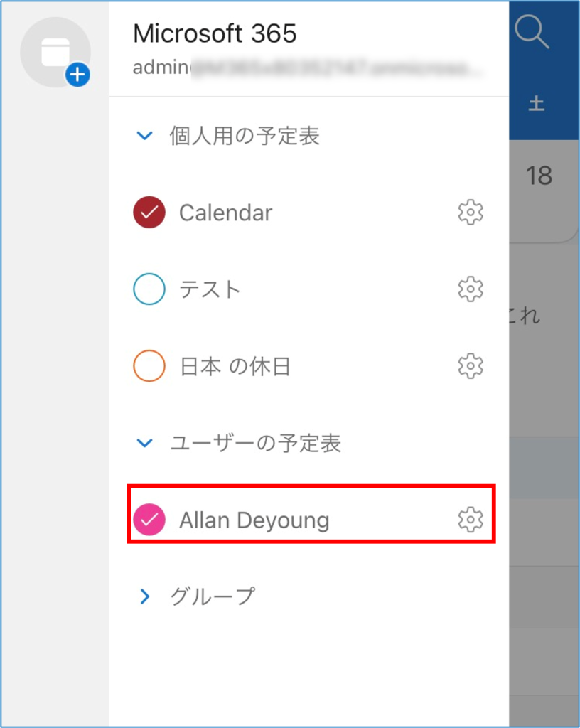Expand the グループ section chevron
The width and height of the screenshot is (580, 728).
(145, 596)
